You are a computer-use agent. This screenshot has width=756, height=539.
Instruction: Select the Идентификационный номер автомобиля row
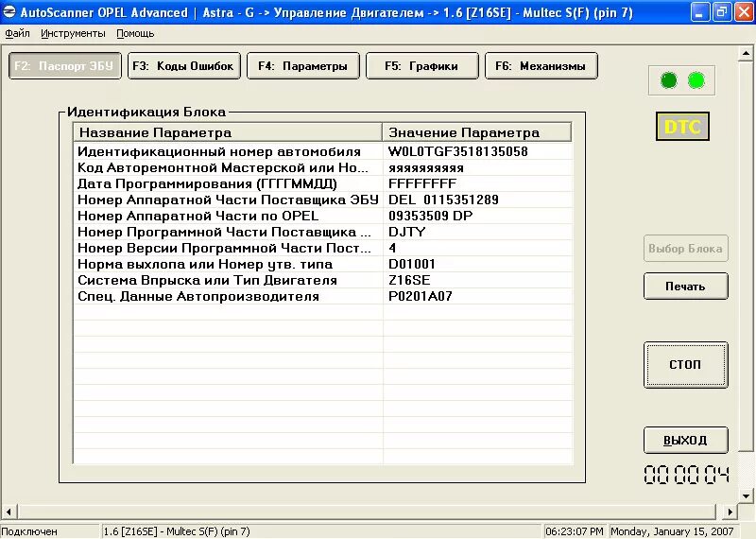[x=323, y=151]
